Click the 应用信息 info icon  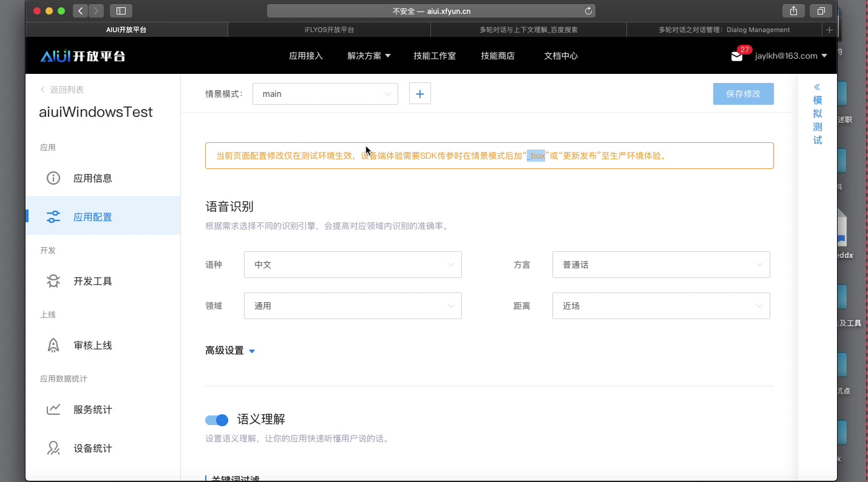[x=53, y=178]
